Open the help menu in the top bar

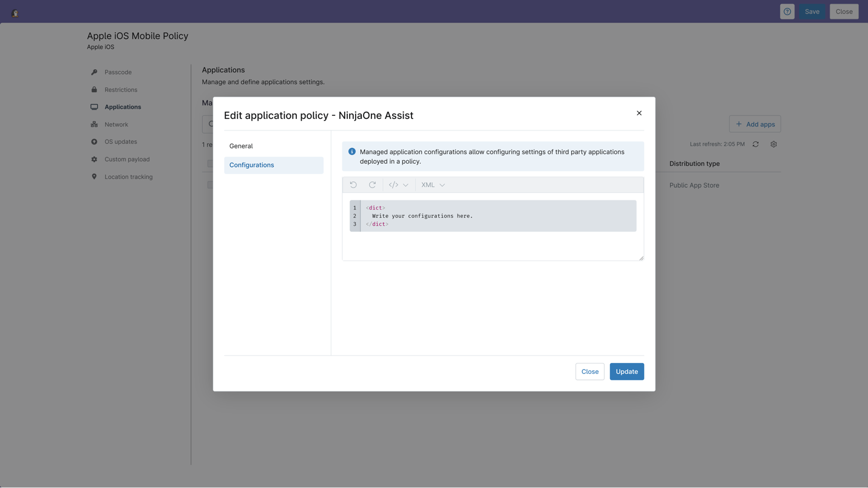(x=787, y=11)
